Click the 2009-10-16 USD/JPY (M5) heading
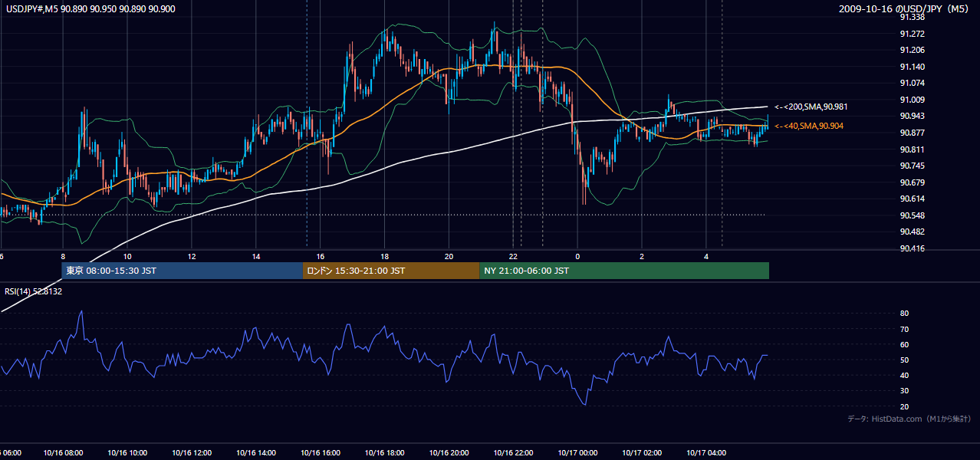Screen dimensions: 980x460 click(x=905, y=8)
